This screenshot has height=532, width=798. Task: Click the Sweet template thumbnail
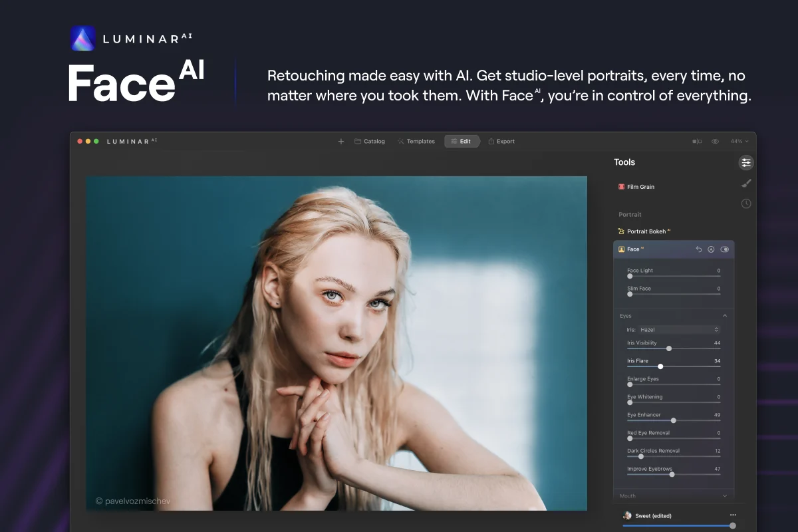[627, 515]
